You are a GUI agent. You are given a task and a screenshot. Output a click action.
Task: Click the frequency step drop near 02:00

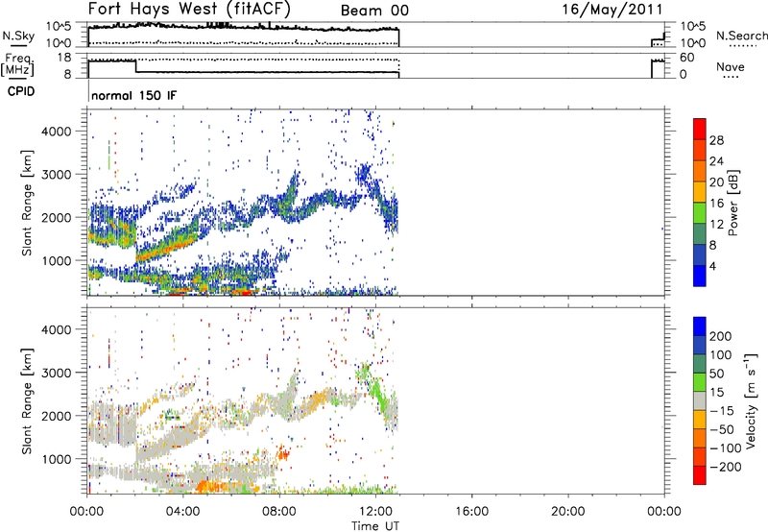135,66
